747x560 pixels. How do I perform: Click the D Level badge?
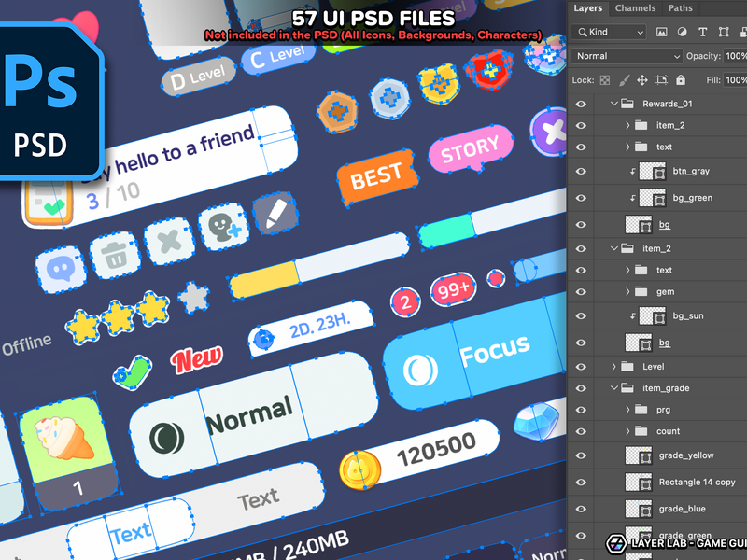point(198,77)
